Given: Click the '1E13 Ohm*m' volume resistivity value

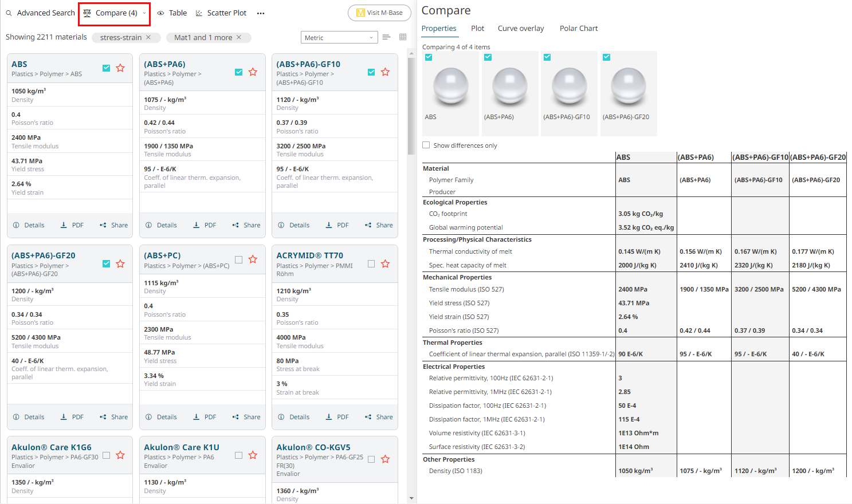Looking at the screenshot, I should pos(638,433).
